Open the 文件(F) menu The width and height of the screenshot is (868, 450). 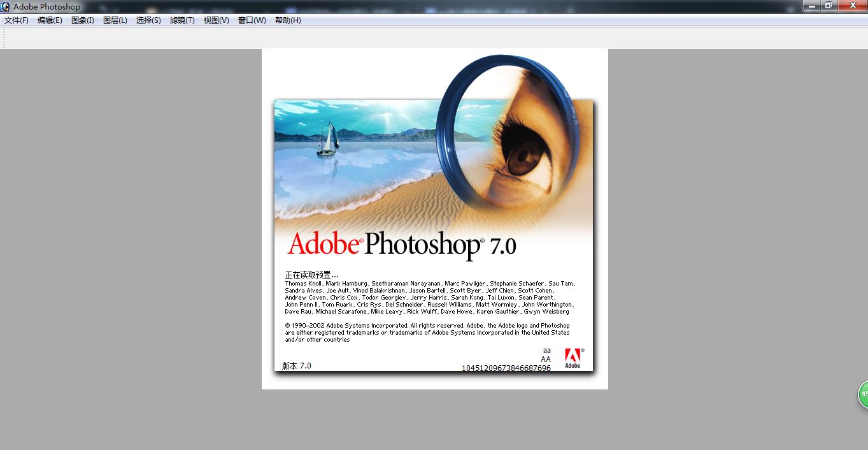[x=17, y=20]
